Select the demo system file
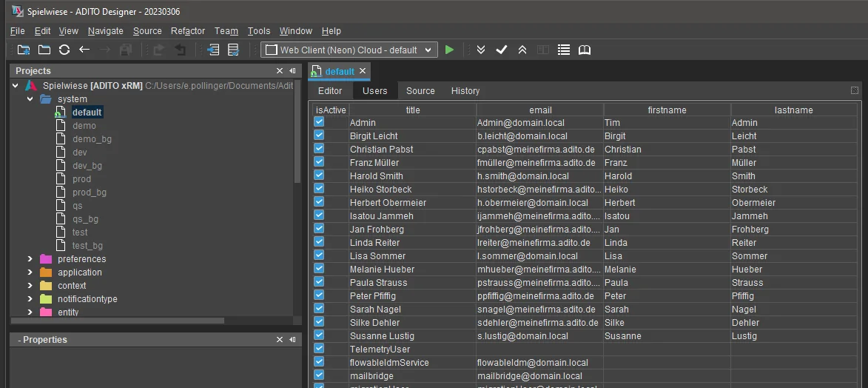Viewport: 868px width, 388px height. [x=84, y=126]
